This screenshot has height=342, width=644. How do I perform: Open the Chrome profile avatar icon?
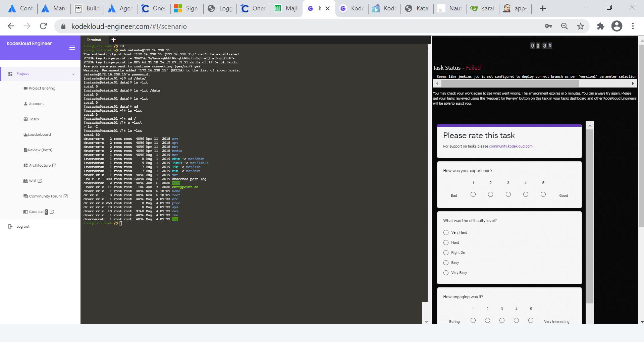(616, 26)
